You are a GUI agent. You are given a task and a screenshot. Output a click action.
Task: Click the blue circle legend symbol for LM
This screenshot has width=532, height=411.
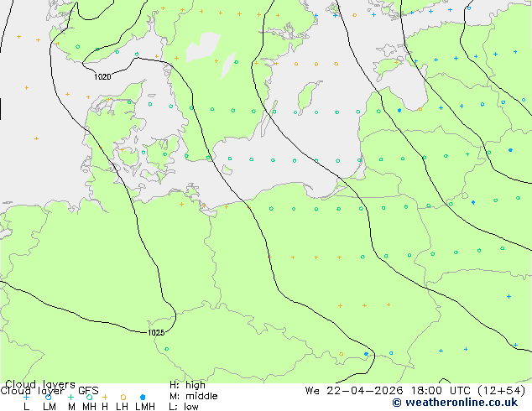pyautogui.click(x=48, y=397)
